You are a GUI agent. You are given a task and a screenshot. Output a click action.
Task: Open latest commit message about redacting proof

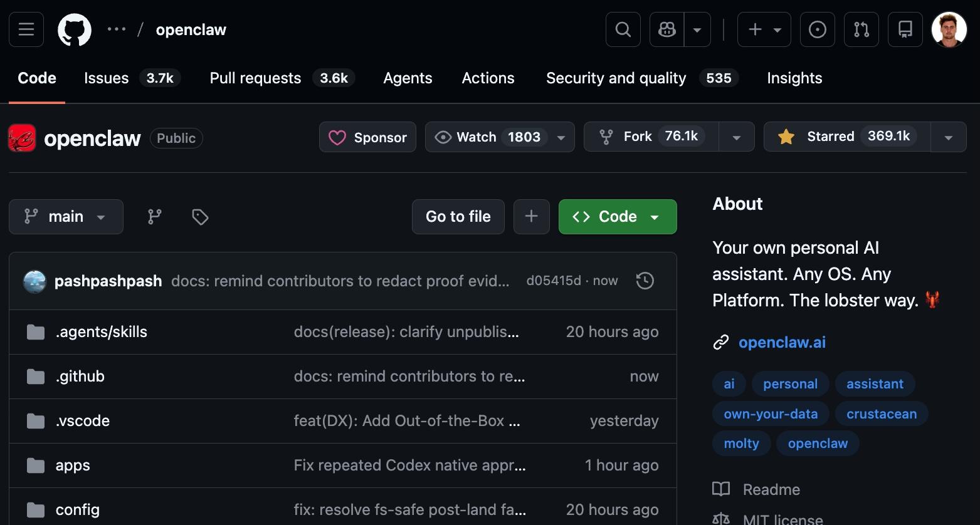pyautogui.click(x=340, y=281)
